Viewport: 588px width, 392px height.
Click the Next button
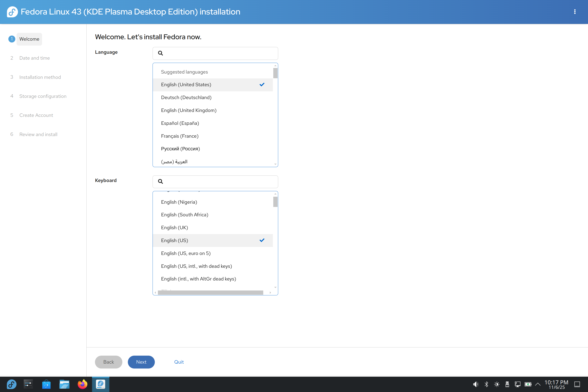(x=141, y=362)
